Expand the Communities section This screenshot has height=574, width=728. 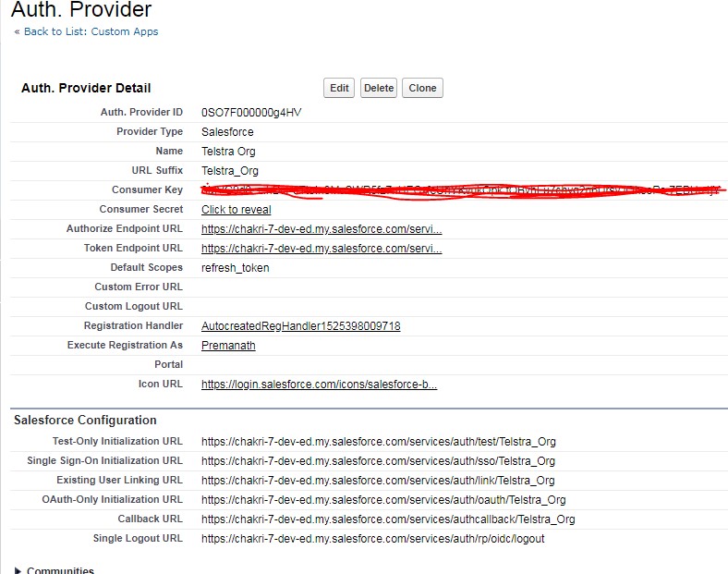[x=18, y=570]
